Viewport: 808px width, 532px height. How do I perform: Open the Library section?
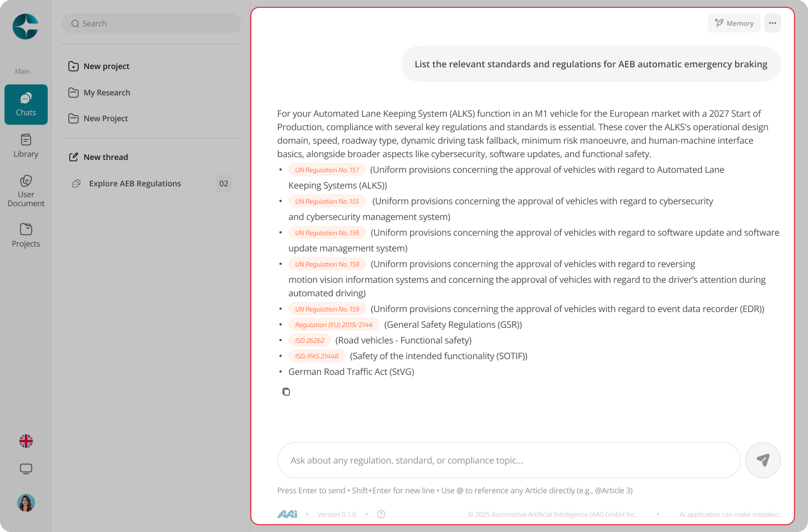[26, 146]
